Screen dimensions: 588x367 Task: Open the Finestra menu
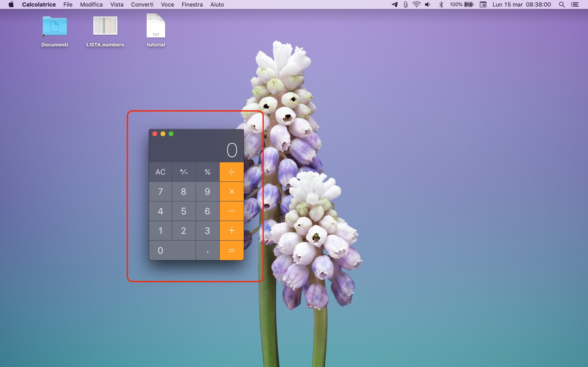point(192,5)
